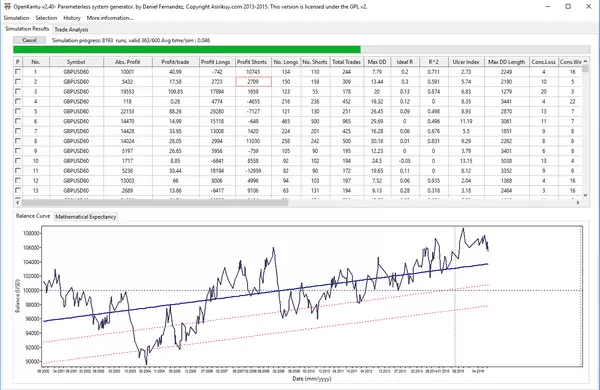The width and height of the screenshot is (600, 390).
Task: Tick the checkbox for system No. 1
Action: 18,72
